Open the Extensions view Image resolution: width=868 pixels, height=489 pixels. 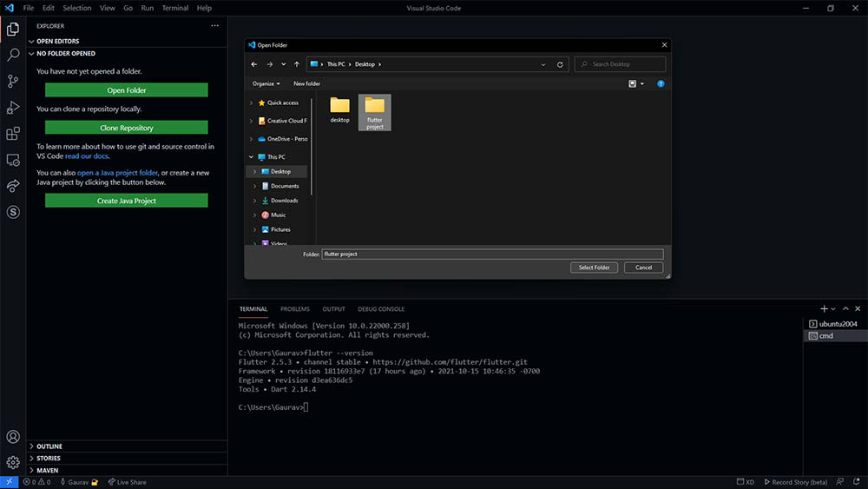(13, 134)
